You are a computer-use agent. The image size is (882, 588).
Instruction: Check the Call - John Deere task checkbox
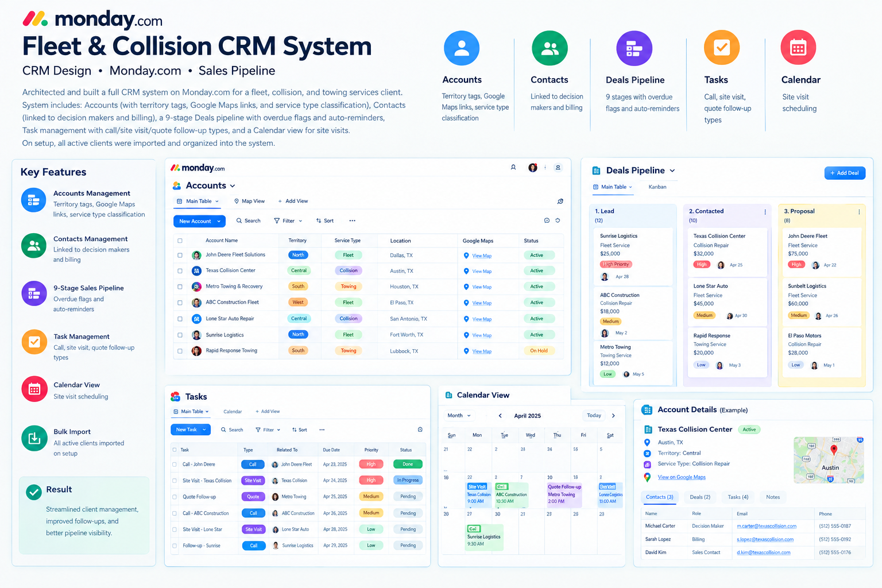pos(175,465)
